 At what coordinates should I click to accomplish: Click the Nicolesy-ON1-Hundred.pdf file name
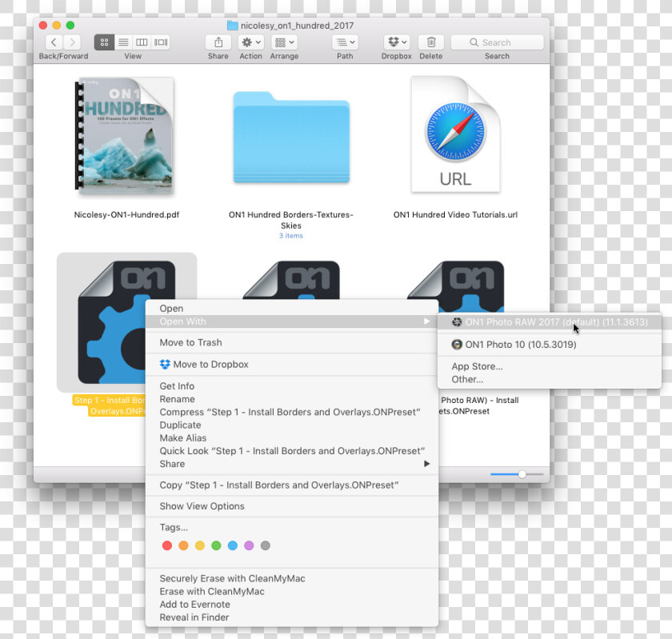[x=126, y=214]
